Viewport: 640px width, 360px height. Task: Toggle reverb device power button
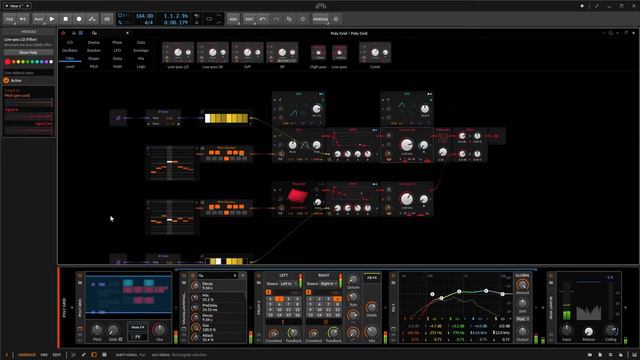[184, 276]
